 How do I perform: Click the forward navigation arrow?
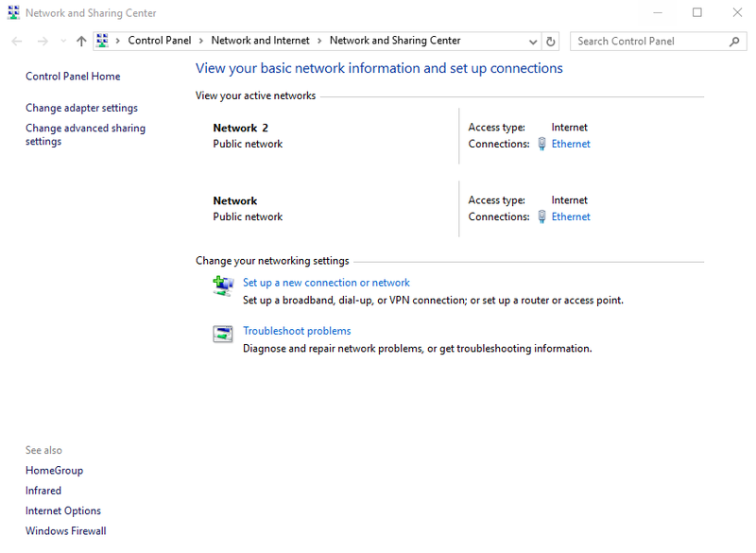42,41
